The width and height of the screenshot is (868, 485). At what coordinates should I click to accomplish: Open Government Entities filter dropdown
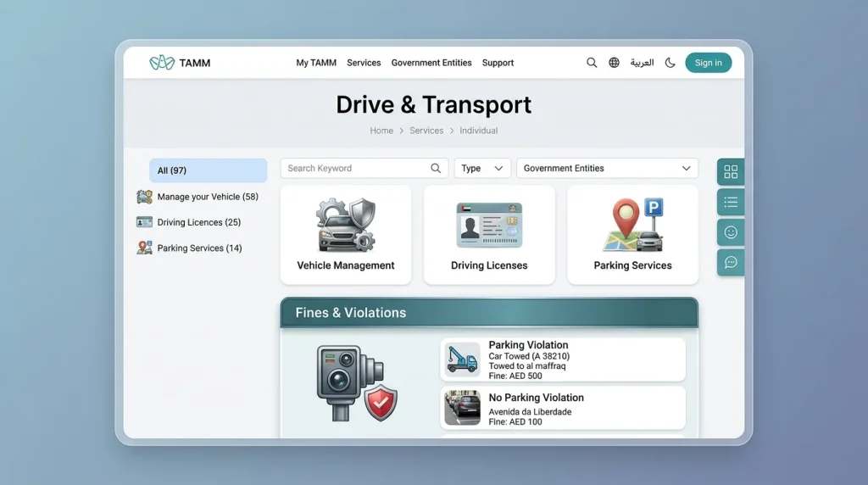point(607,169)
